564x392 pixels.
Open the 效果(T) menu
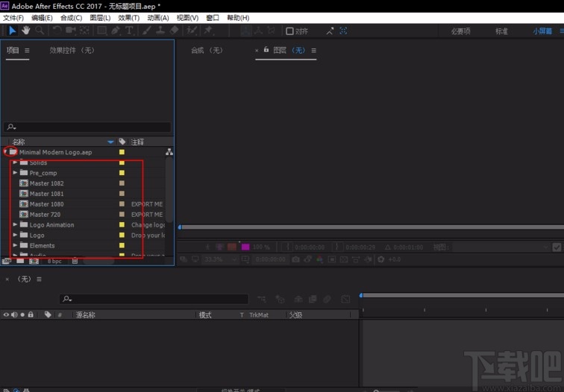[129, 18]
